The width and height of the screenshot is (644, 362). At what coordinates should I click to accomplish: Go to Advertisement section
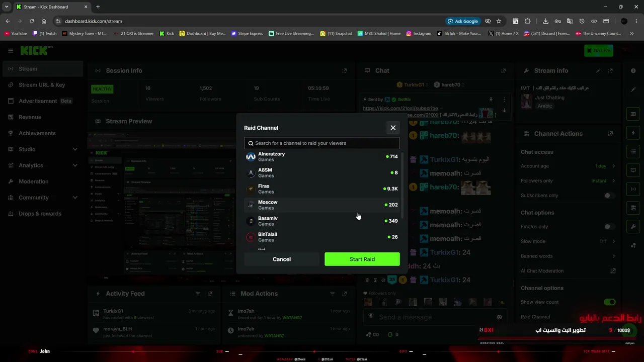(x=42, y=101)
